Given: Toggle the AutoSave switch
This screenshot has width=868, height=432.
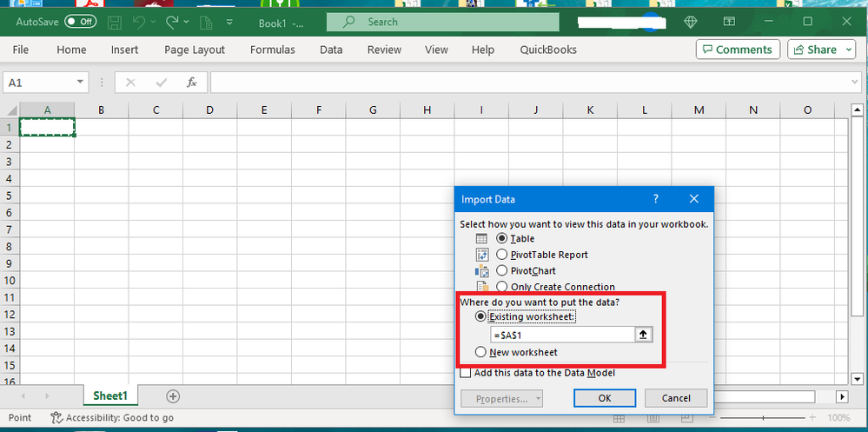Looking at the screenshot, I should [81, 22].
